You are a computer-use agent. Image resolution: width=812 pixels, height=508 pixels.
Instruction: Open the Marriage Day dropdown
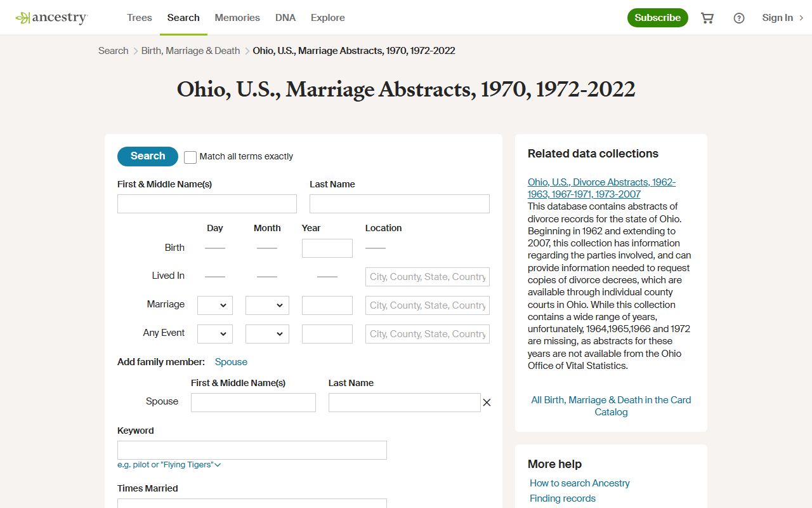pyautogui.click(x=215, y=305)
